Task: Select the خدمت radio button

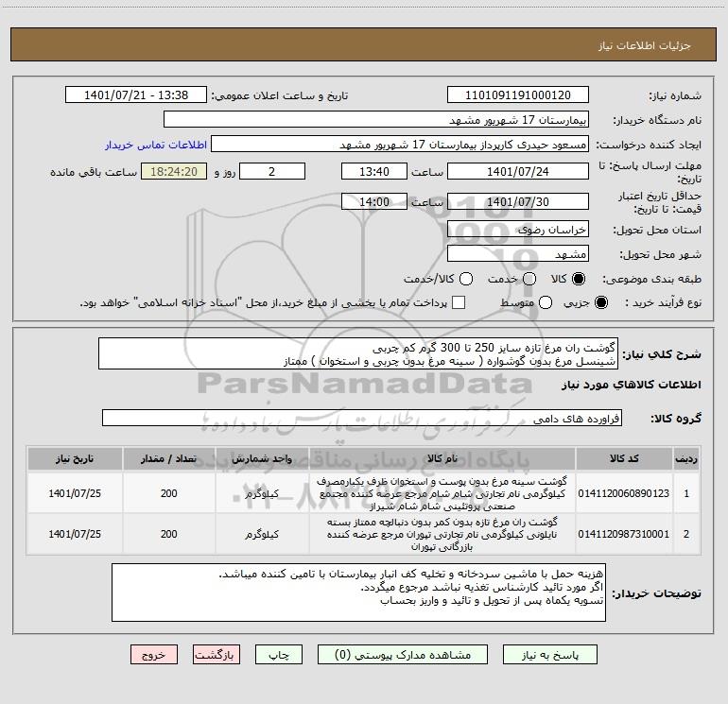Action: pyautogui.click(x=529, y=279)
